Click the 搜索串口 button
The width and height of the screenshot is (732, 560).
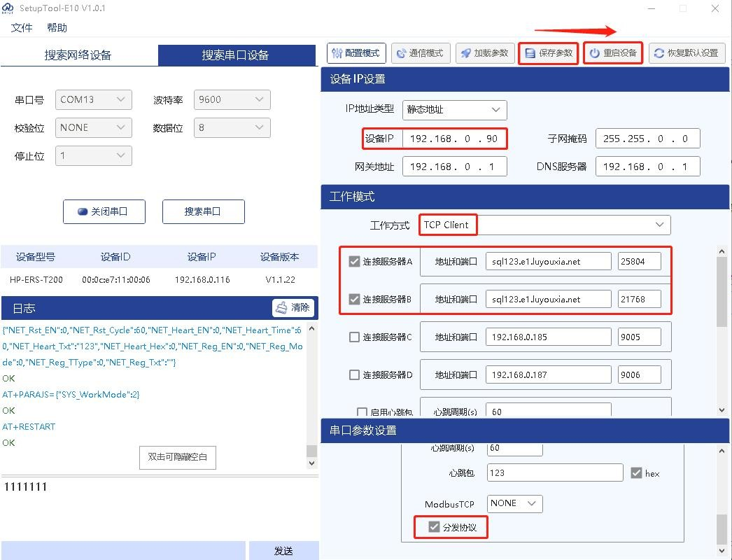[203, 211]
